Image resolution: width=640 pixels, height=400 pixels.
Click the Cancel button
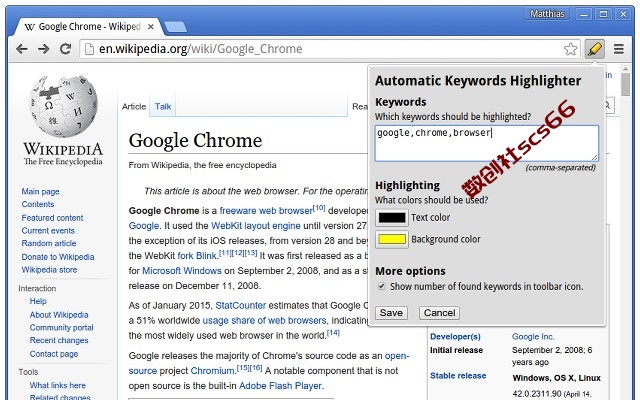[439, 313]
